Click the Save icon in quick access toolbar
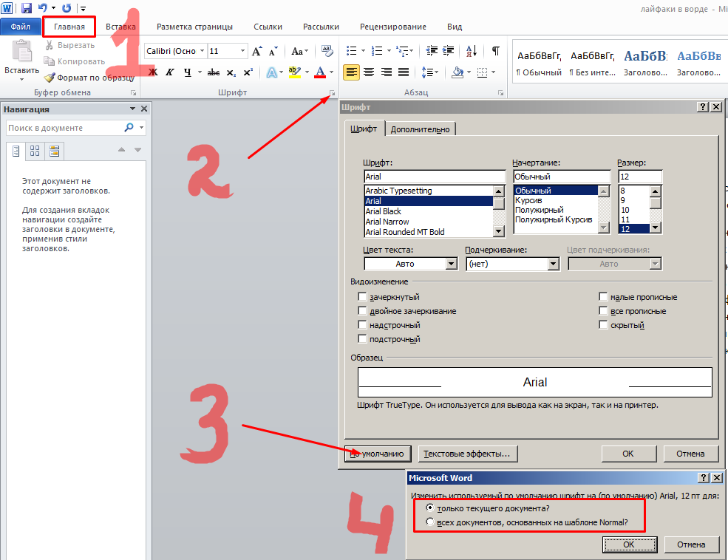Viewport: 728px width, 560px height. [27, 8]
